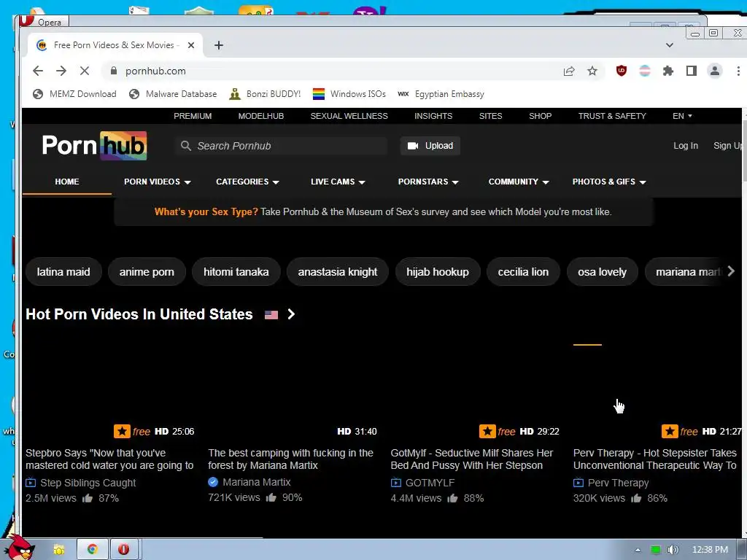Screen dimensions: 747x560
Task: Expand the EN language dropdown
Action: (x=682, y=116)
